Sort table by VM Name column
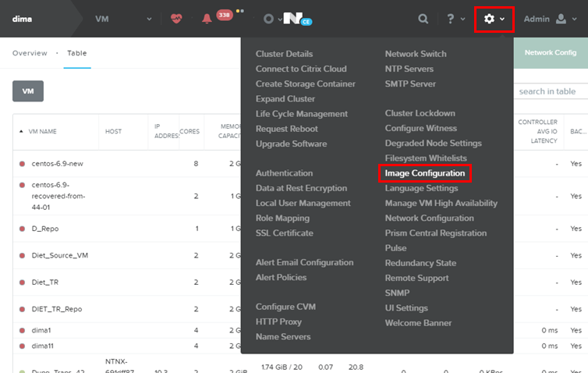Viewport: 588px width, 373px height. [43, 132]
